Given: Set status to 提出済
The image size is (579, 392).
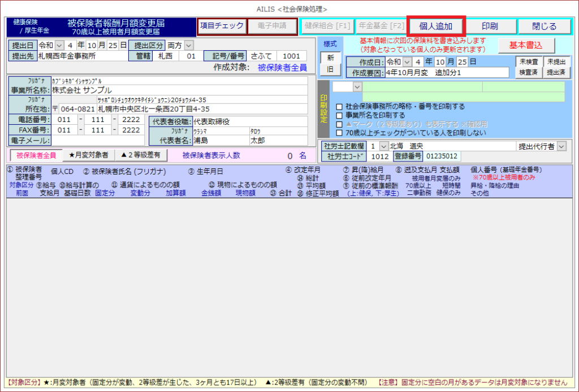Looking at the screenshot, I should click(x=556, y=72).
